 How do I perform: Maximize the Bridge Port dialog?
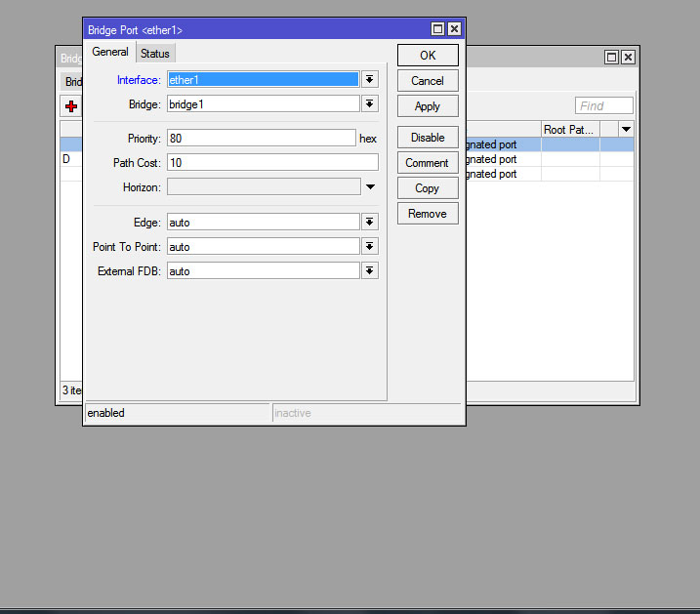[x=438, y=30]
